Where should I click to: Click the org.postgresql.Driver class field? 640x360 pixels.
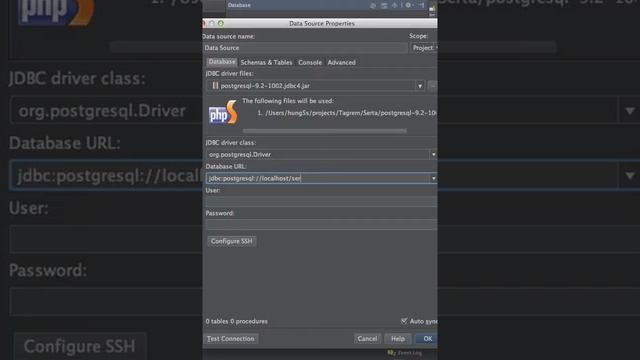[x=318, y=155]
